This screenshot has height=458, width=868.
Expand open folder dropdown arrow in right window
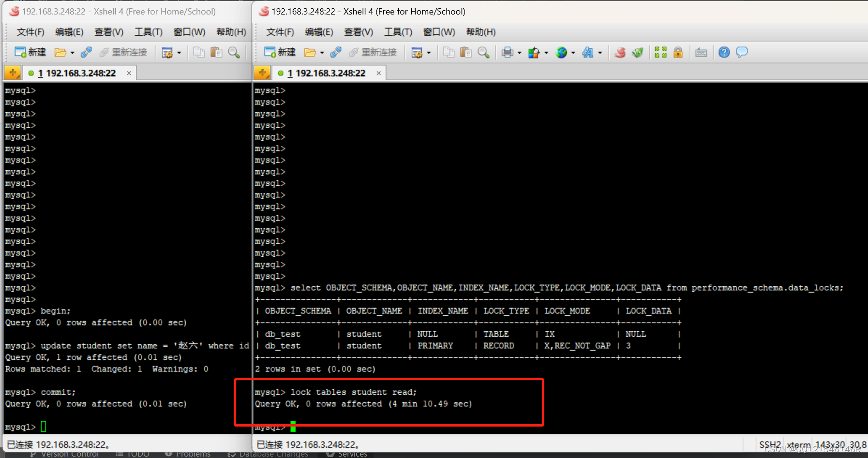(x=322, y=53)
